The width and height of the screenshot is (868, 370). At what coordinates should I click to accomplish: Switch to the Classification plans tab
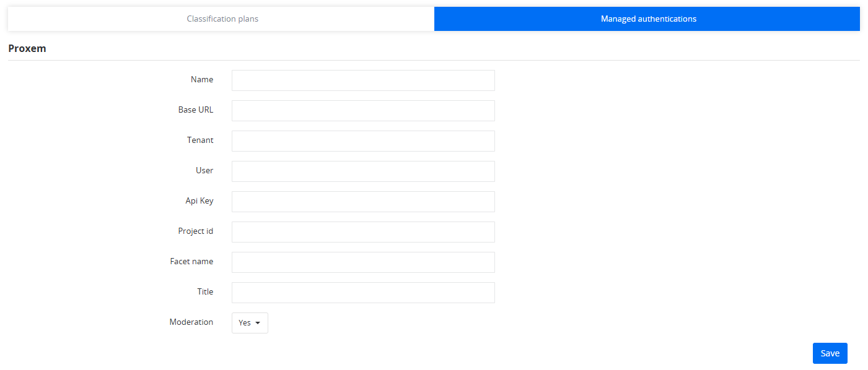pyautogui.click(x=222, y=19)
